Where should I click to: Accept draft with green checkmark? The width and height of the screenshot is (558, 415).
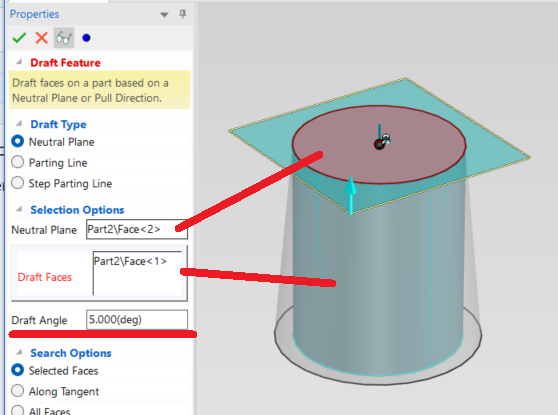pyautogui.click(x=19, y=38)
